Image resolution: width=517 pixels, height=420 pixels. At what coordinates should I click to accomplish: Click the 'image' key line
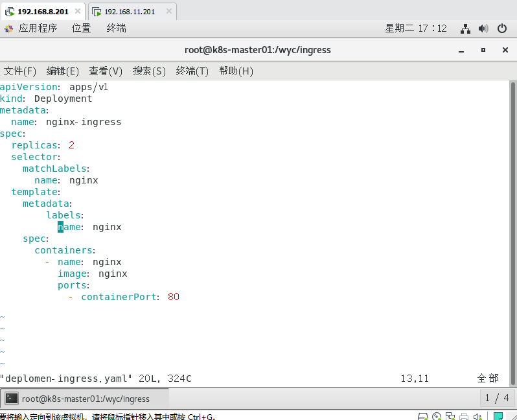click(x=92, y=274)
